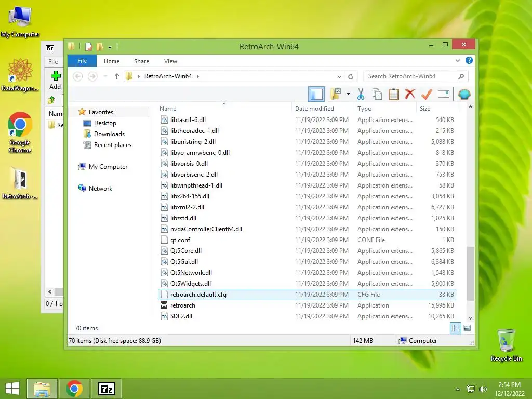
Task: Sort by the Type column header
Action: tap(385, 108)
